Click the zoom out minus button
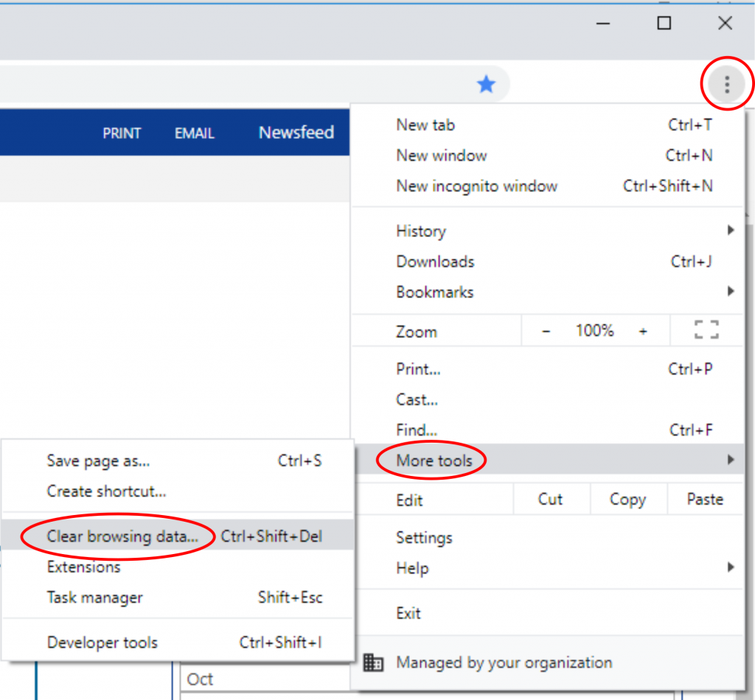The height and width of the screenshot is (700, 755). pos(546,331)
